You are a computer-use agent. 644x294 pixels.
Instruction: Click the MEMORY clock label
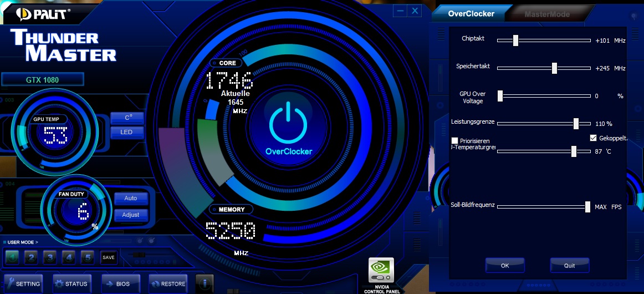pyautogui.click(x=231, y=209)
